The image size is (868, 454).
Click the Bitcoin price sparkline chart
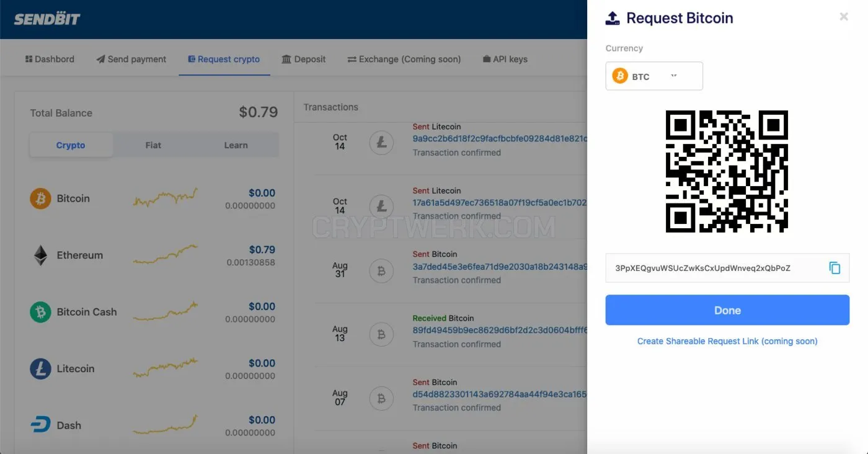[x=166, y=198]
